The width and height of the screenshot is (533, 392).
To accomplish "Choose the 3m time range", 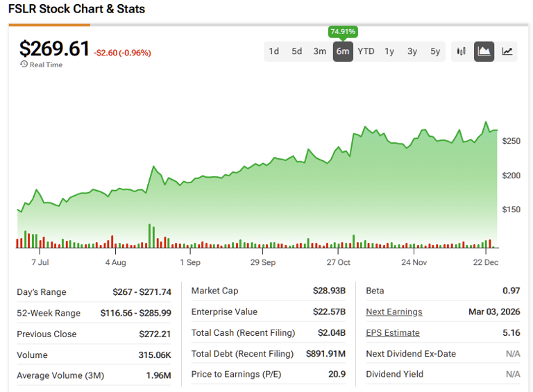I will [x=319, y=51].
